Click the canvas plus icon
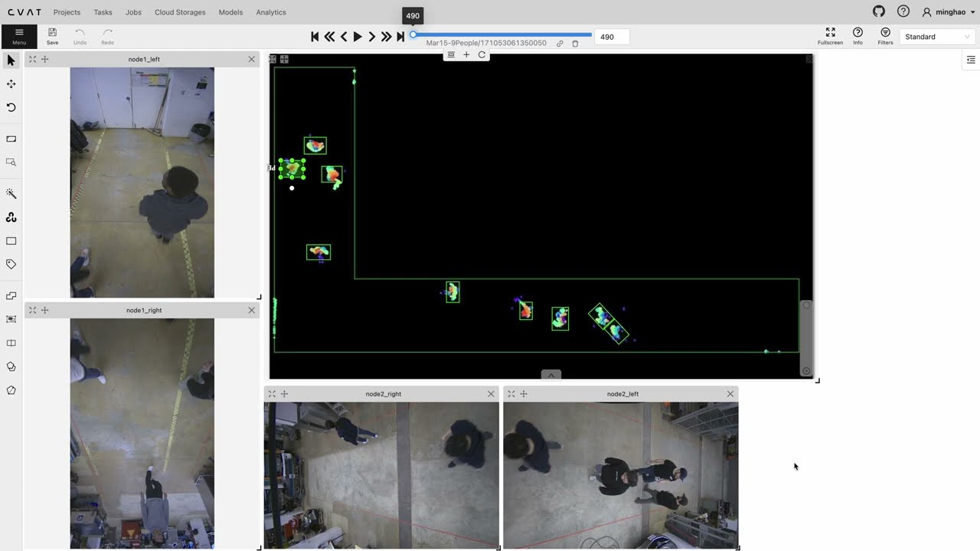The width and height of the screenshot is (980, 551). click(x=466, y=54)
